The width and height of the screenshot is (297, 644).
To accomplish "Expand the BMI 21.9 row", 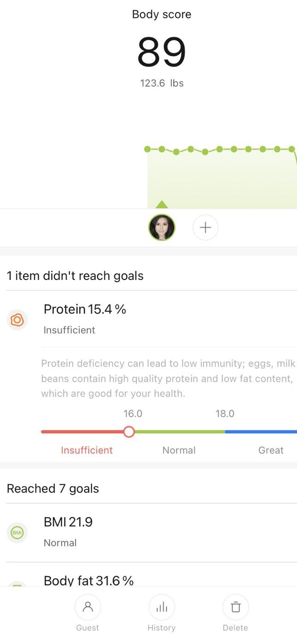I will (68, 522).
